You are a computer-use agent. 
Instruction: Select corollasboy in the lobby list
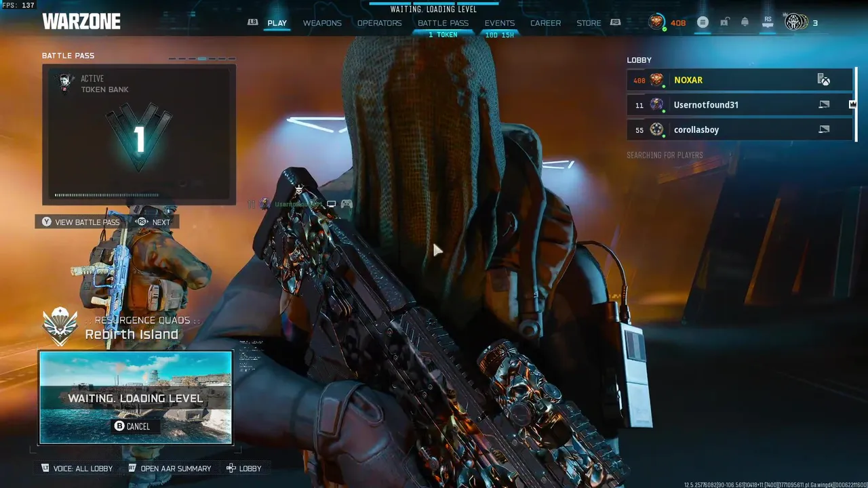740,129
